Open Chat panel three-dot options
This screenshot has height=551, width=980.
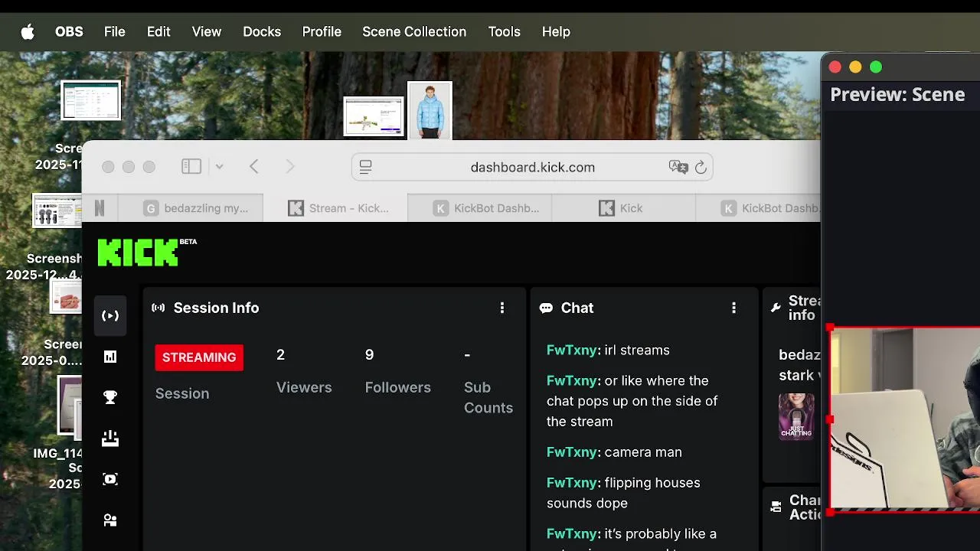(733, 308)
